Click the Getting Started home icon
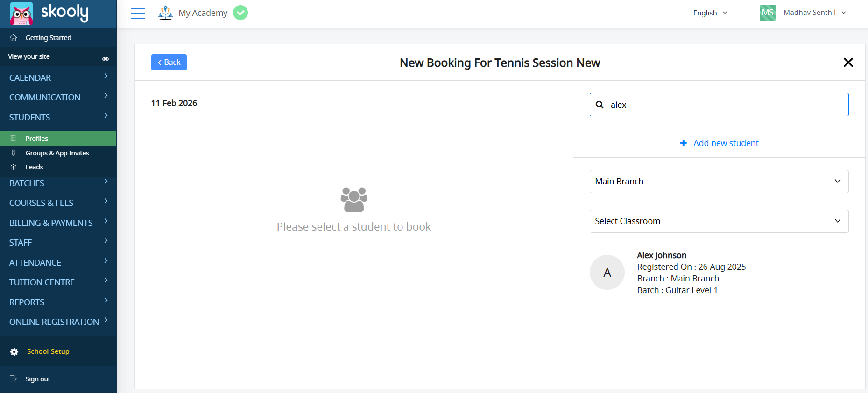Viewport: 868px width, 393px height. [x=14, y=38]
